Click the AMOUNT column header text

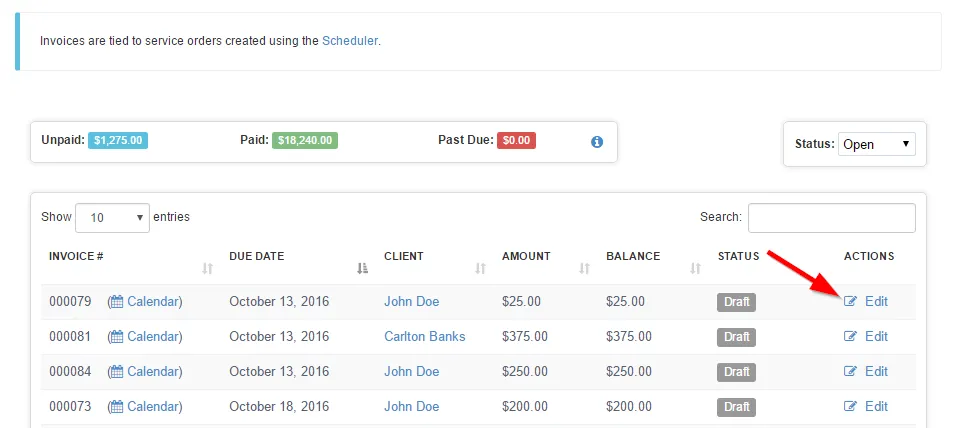tap(526, 256)
